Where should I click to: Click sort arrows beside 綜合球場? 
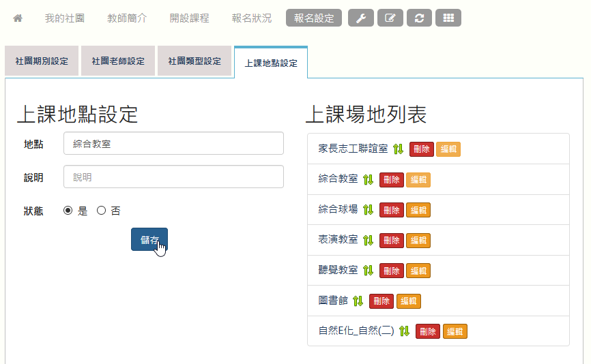(x=369, y=210)
